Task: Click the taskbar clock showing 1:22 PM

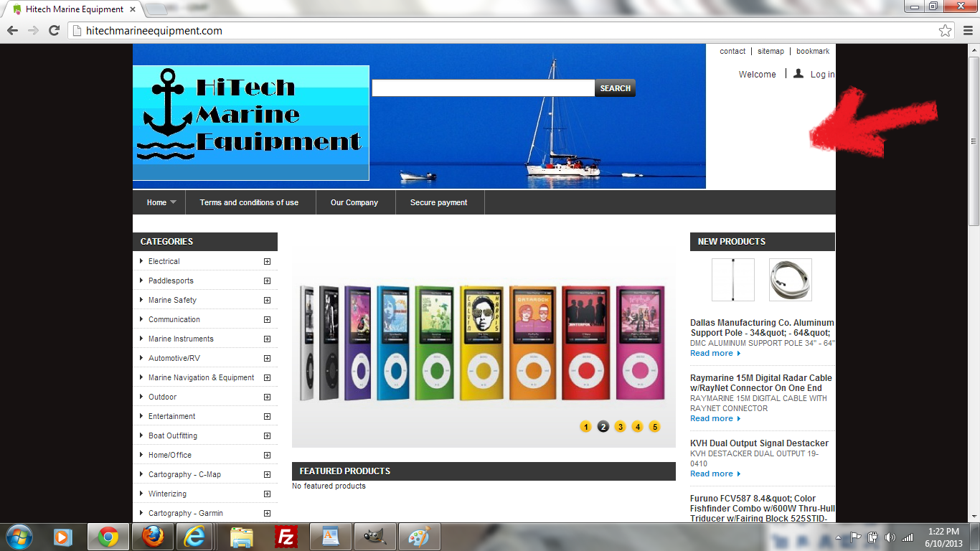Action: tap(943, 537)
